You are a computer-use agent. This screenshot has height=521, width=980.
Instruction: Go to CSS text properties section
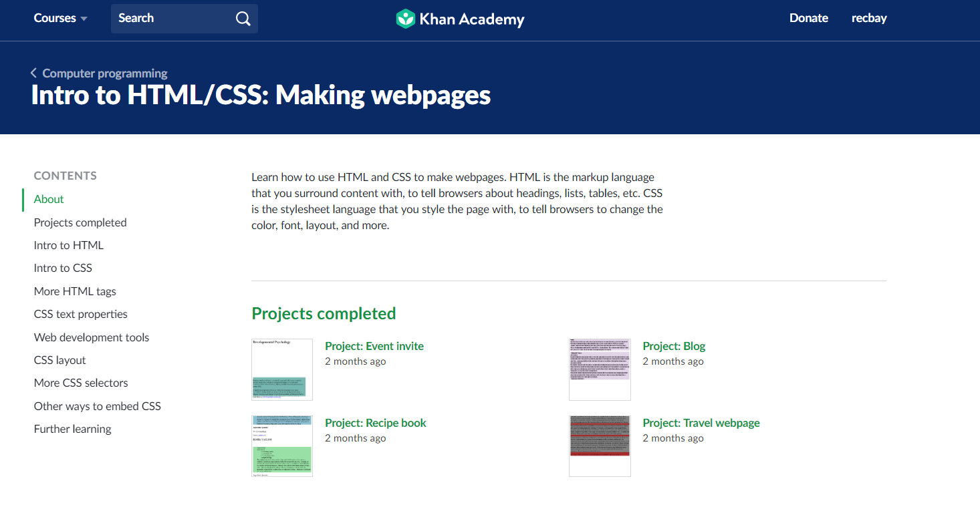[81, 314]
